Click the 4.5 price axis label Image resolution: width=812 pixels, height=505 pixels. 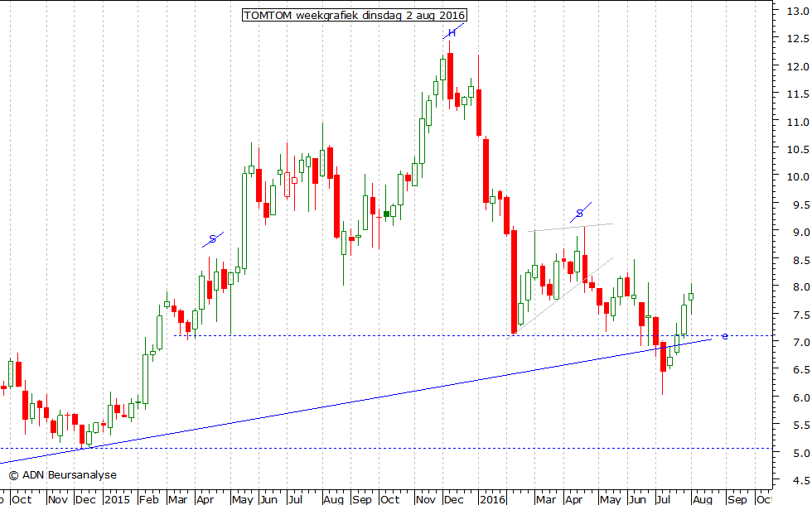coord(800,481)
